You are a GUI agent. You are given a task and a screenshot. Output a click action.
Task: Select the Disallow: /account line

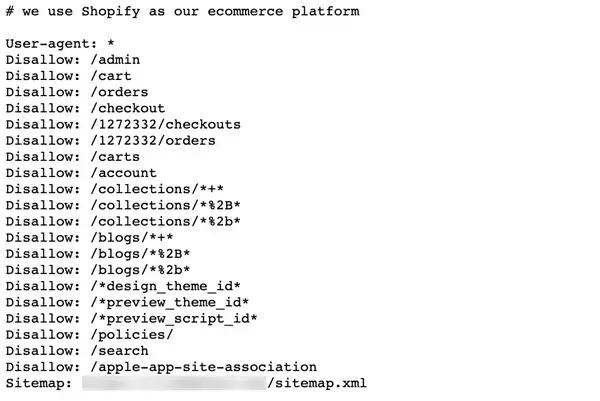81,173
